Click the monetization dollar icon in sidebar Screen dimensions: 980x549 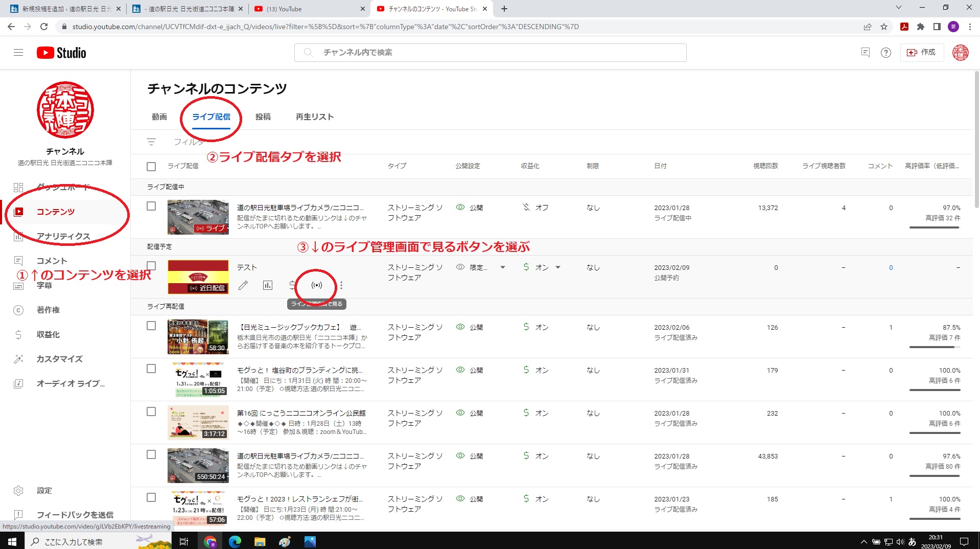(18, 334)
